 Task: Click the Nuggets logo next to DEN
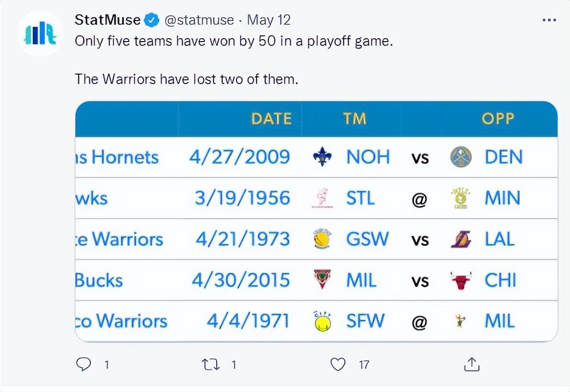tap(461, 157)
